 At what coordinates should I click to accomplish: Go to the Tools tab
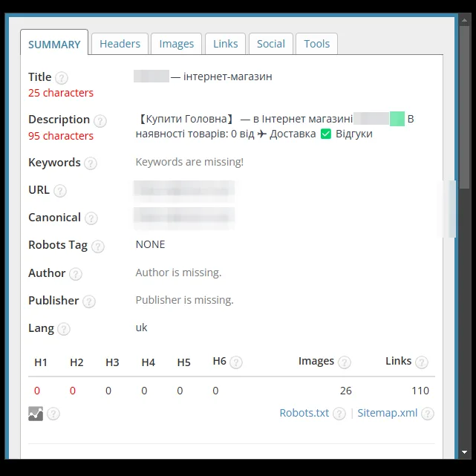[316, 44]
